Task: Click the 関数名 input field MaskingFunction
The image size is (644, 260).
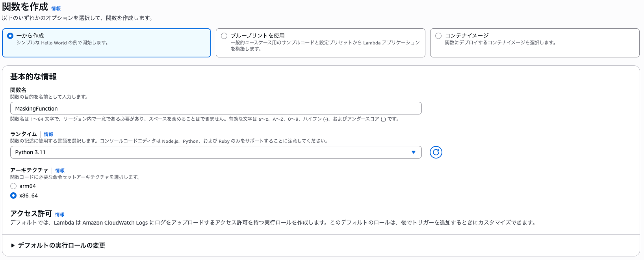Action: [x=216, y=108]
